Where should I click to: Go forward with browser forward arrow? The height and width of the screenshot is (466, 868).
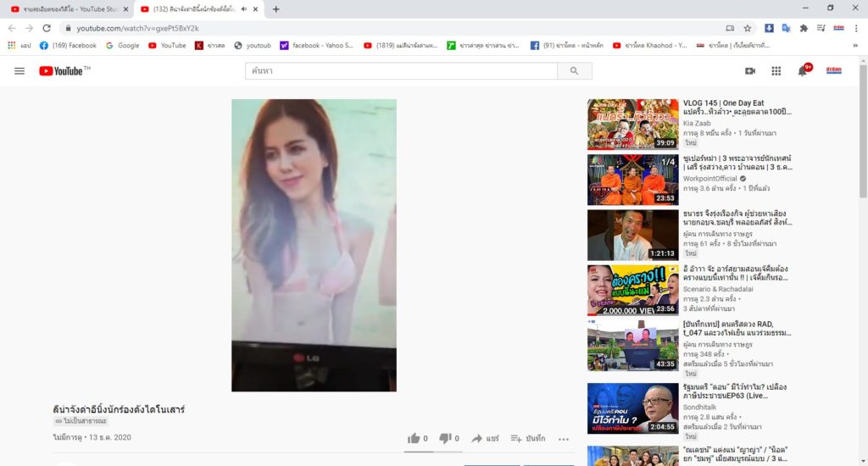(x=30, y=28)
